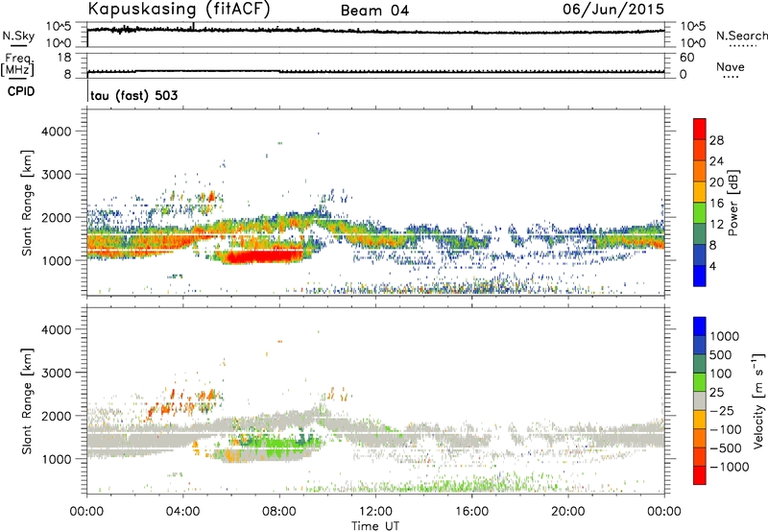Screen dimensions: 768x532
Task: Click the 'Freq. [MHz]' label
Action: pos(17,64)
